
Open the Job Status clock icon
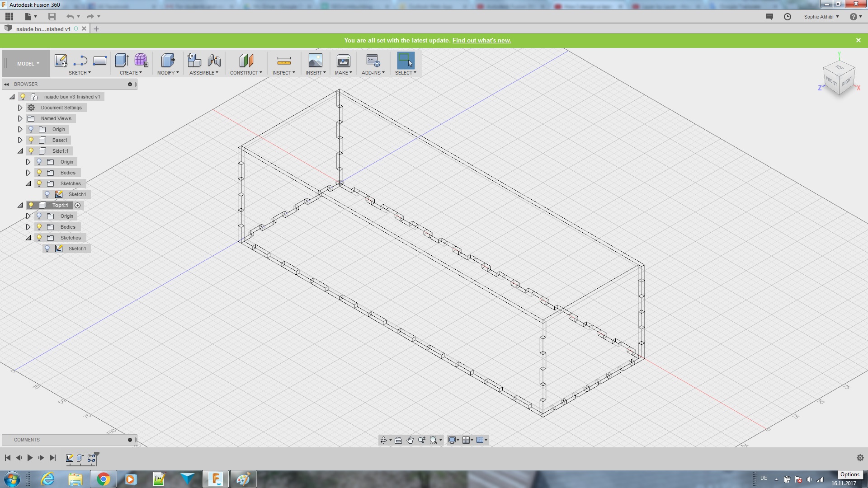click(x=788, y=17)
